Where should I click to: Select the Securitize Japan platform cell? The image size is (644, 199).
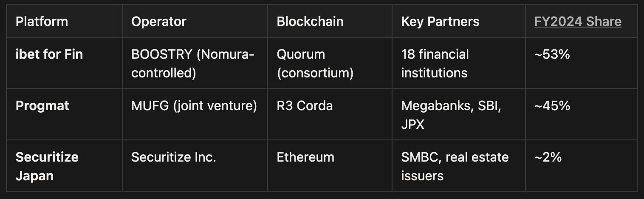coord(47,166)
